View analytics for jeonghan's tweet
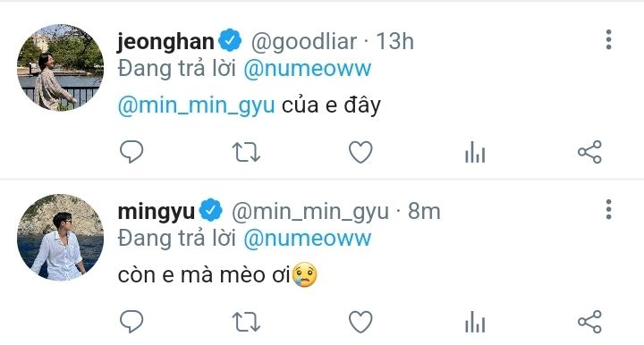Screen dimensions: 644x345 click(475, 152)
